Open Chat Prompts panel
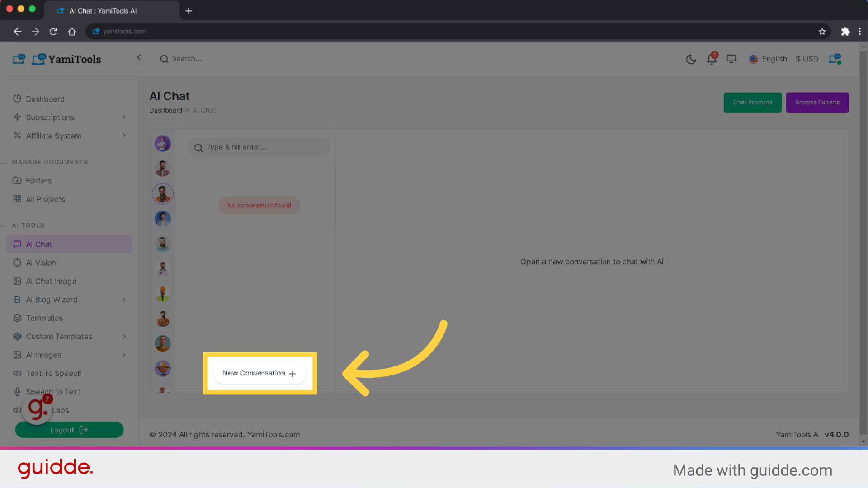The width and height of the screenshot is (868, 488). coord(752,102)
